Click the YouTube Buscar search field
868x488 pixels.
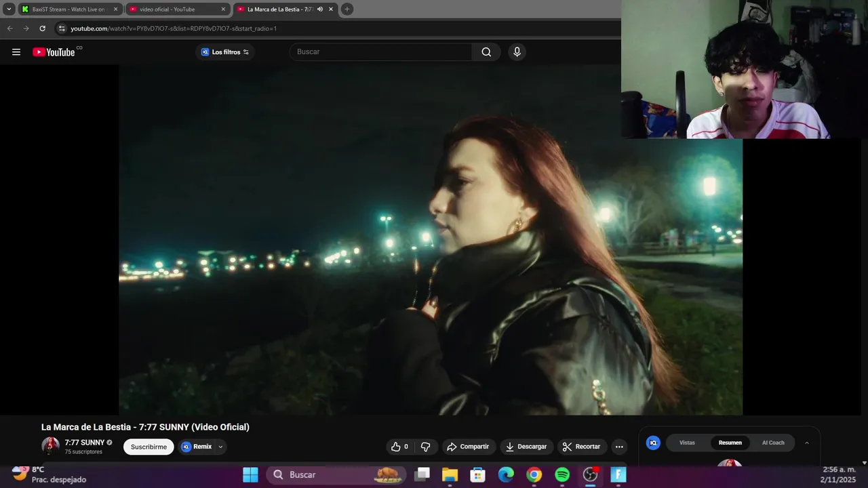[x=381, y=52]
